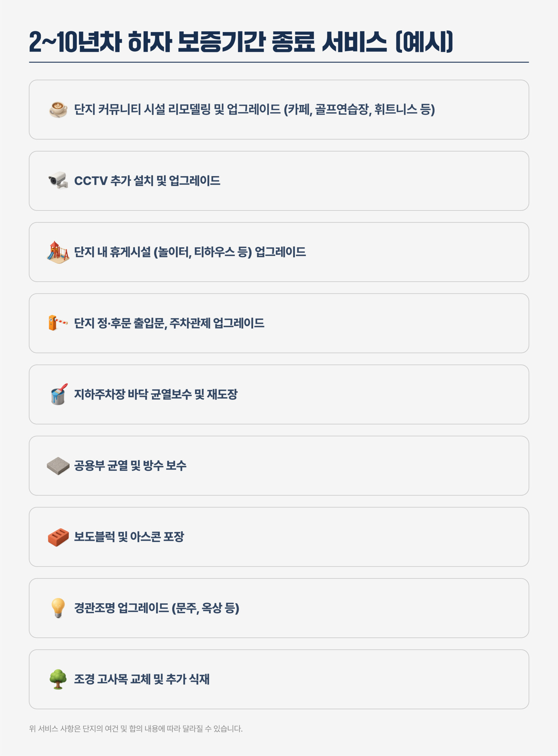The width and height of the screenshot is (558, 756).
Task: Click the light bulb icon
Action: (x=58, y=608)
